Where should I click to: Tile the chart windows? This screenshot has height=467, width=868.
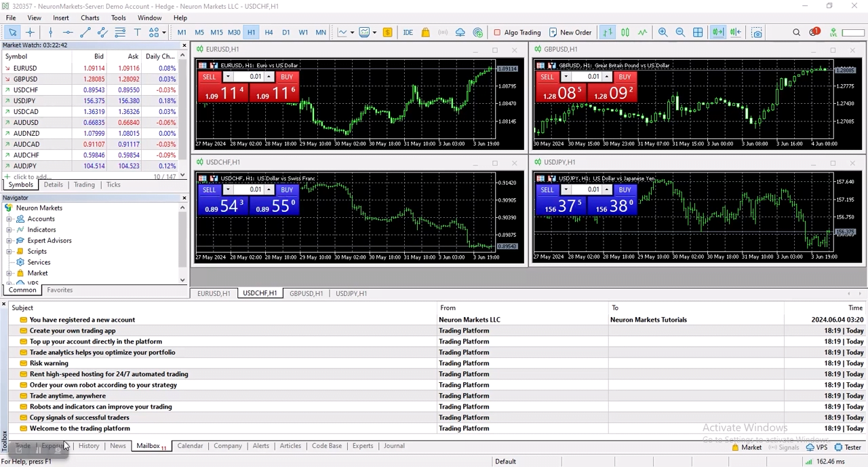pyautogui.click(x=697, y=32)
